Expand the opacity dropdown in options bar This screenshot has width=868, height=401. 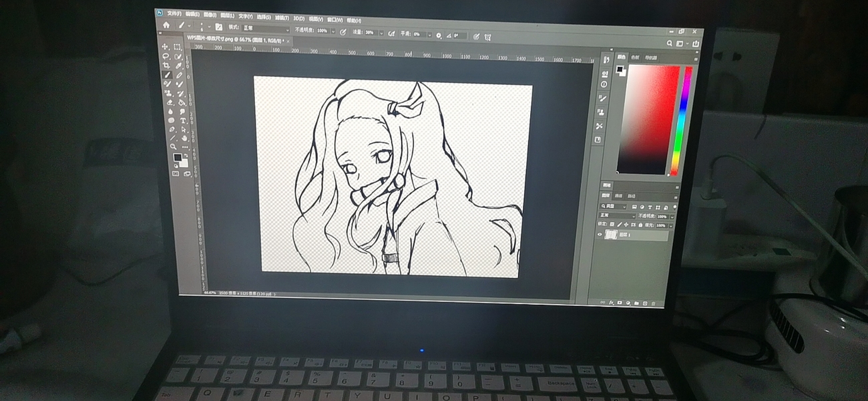[333, 31]
